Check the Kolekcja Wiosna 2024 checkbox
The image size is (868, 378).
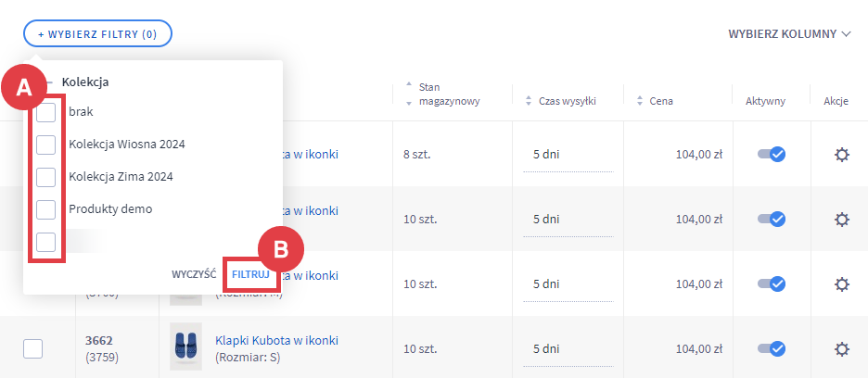(45, 145)
